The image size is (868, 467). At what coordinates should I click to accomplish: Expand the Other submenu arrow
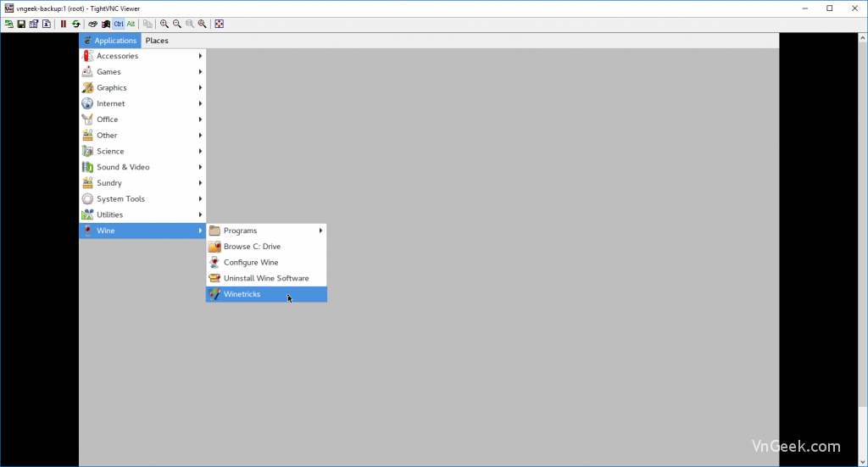coord(200,135)
